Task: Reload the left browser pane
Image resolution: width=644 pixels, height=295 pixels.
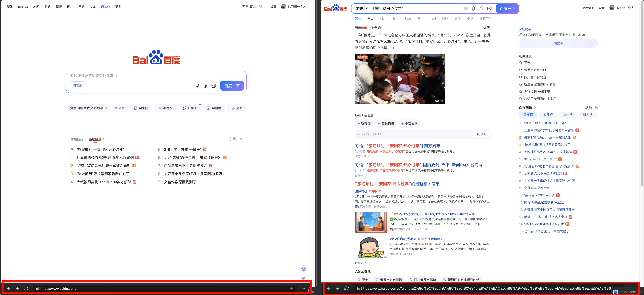Action: click(x=26, y=289)
